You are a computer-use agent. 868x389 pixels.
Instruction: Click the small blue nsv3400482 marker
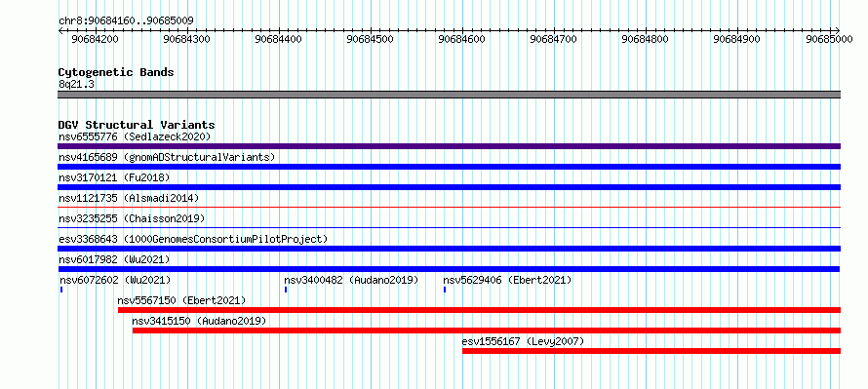[x=286, y=290]
